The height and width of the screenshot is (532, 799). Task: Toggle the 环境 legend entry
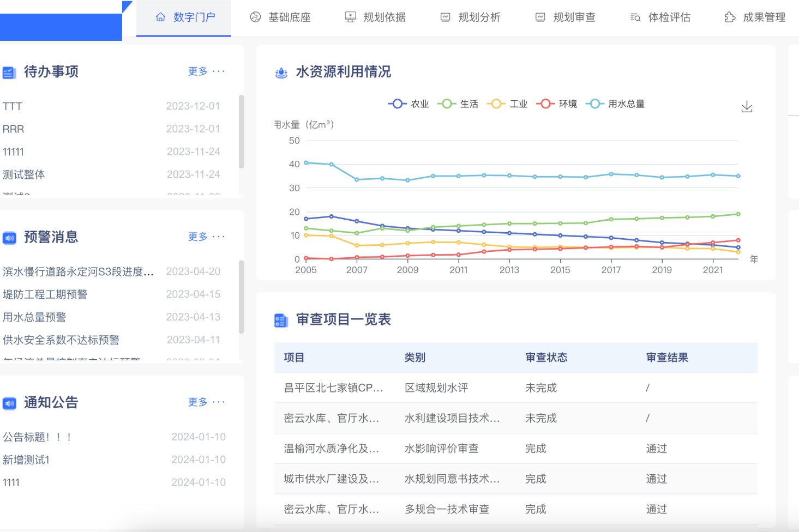click(x=556, y=104)
